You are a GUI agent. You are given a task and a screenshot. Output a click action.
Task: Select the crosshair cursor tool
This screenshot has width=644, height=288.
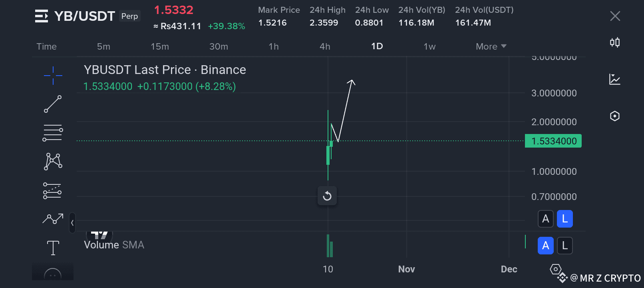[x=53, y=75]
